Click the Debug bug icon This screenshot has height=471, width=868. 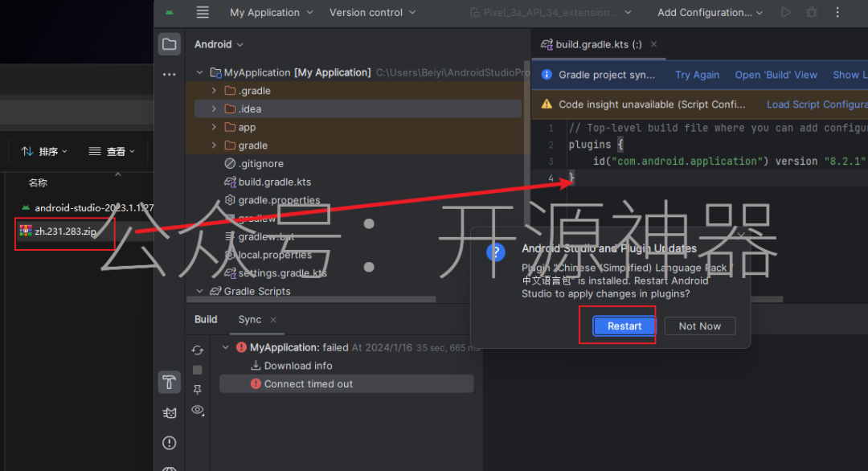tap(812, 12)
